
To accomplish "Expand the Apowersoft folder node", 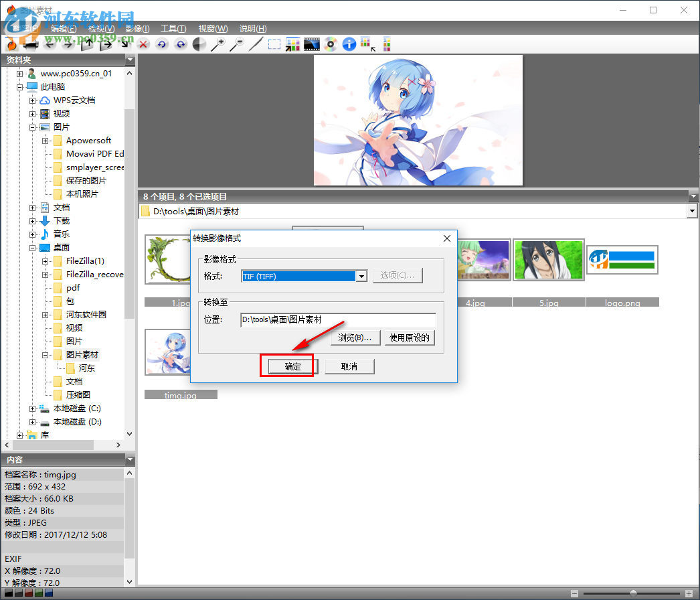I will coord(45,141).
